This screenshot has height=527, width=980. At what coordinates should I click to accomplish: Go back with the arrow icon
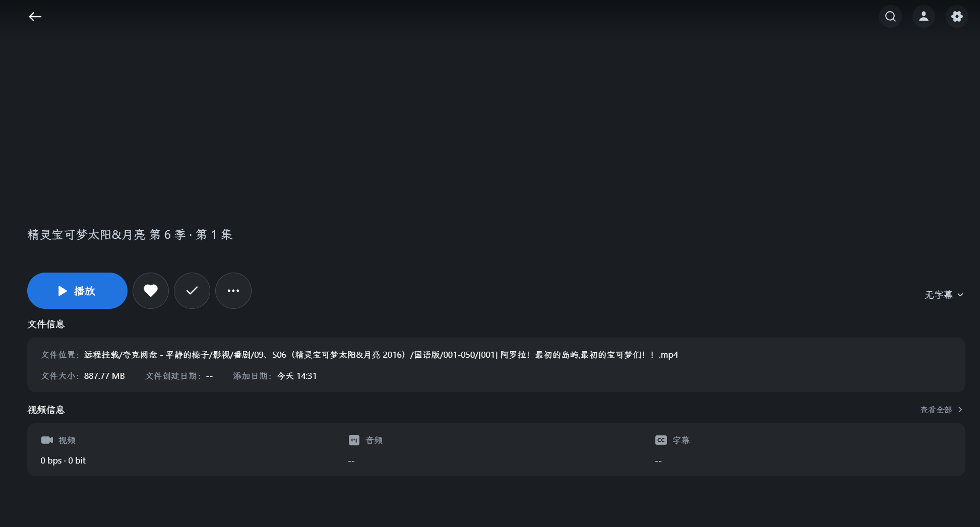(x=34, y=16)
